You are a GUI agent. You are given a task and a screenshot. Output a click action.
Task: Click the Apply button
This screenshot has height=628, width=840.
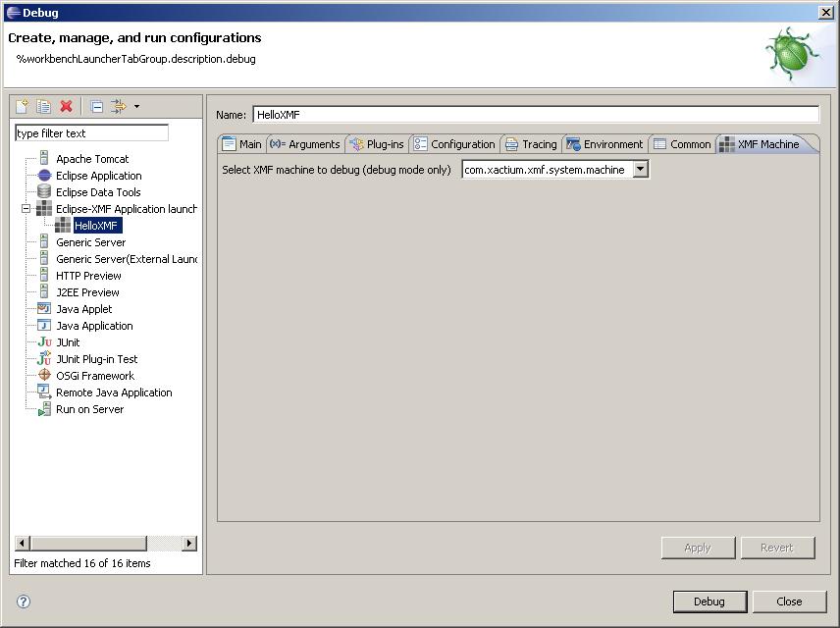(x=698, y=548)
